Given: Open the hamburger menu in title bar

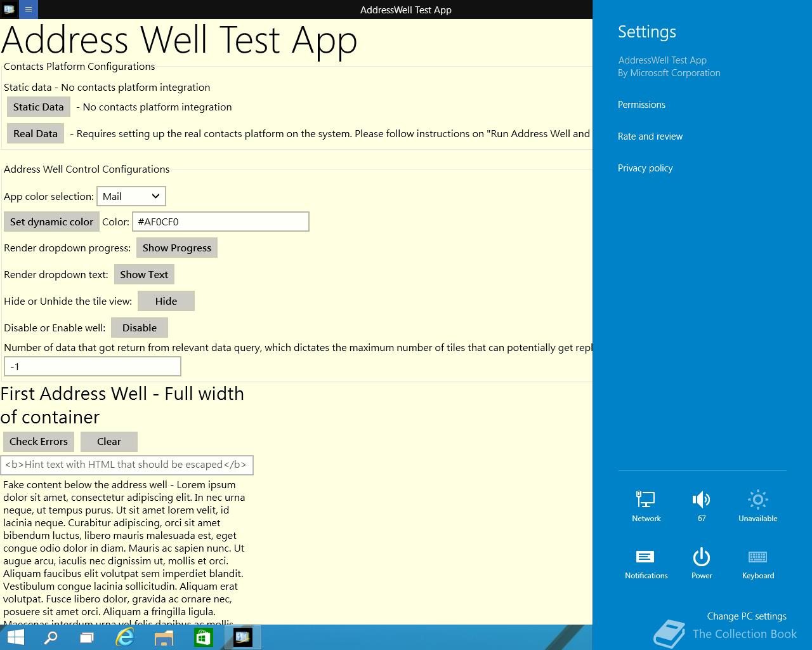Looking at the screenshot, I should coord(29,10).
